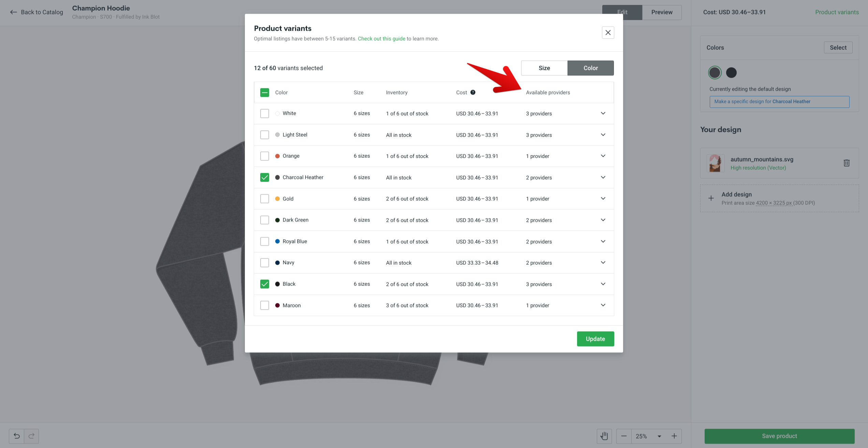Click the zoom out minus icon
The image size is (868, 448).
pos(624,436)
